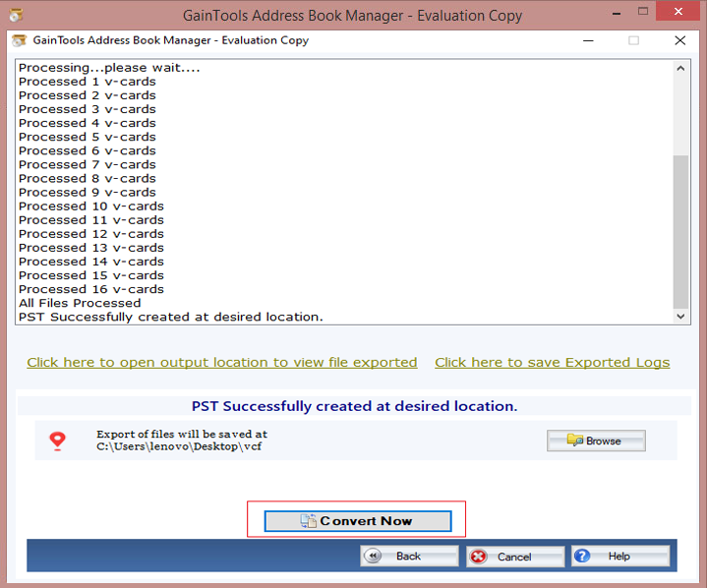The image size is (707, 588).
Task: Click the red location pin icon
Action: pyautogui.click(x=58, y=441)
